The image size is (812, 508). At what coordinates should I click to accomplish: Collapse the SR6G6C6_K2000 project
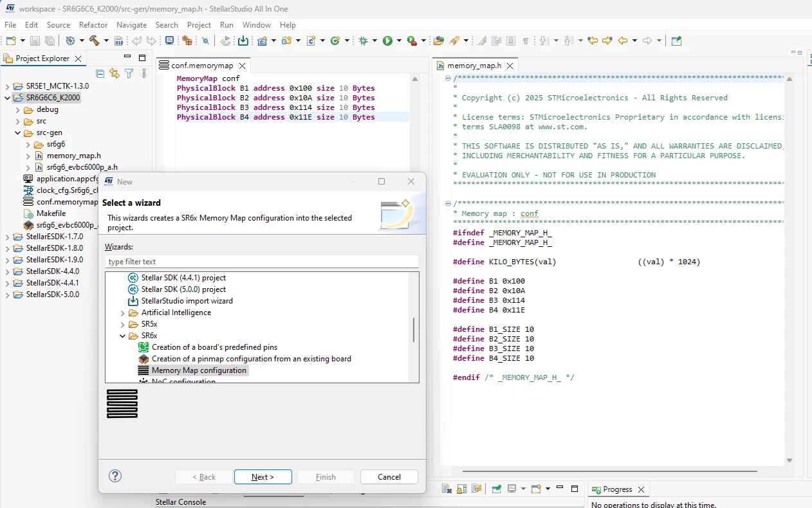pyautogui.click(x=8, y=98)
